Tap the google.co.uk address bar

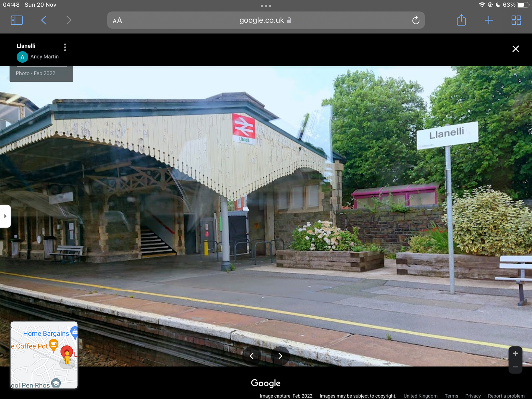point(262,20)
